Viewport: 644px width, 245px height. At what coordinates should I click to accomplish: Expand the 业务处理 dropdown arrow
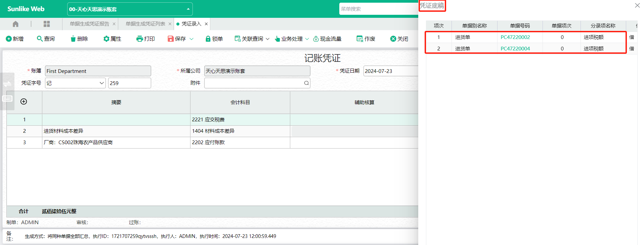pos(307,39)
